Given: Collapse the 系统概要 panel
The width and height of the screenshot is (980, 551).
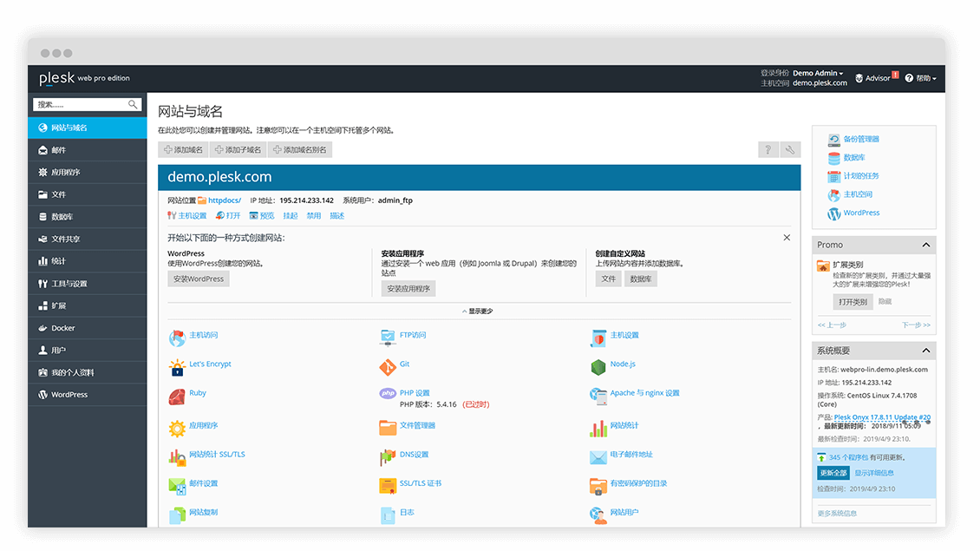Looking at the screenshot, I should point(925,351).
